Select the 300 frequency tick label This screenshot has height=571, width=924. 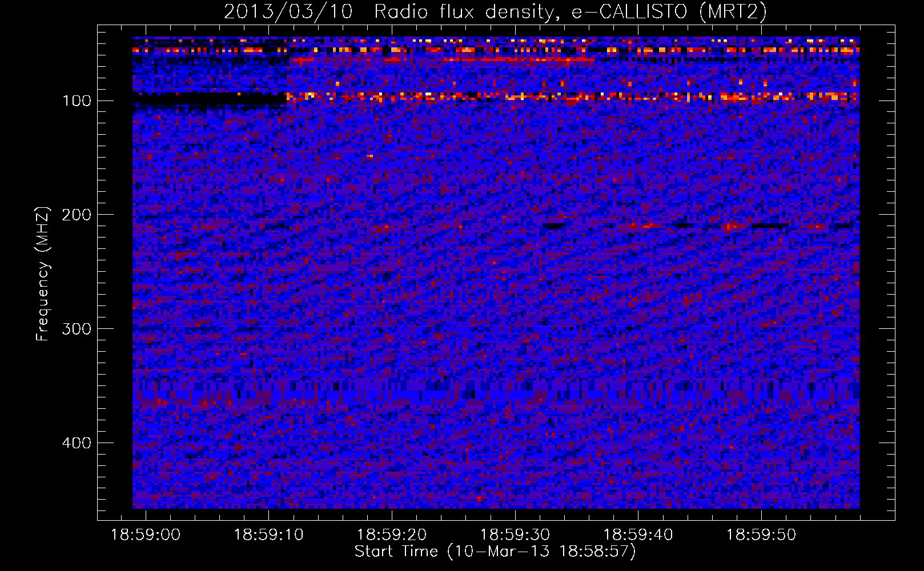click(x=77, y=329)
